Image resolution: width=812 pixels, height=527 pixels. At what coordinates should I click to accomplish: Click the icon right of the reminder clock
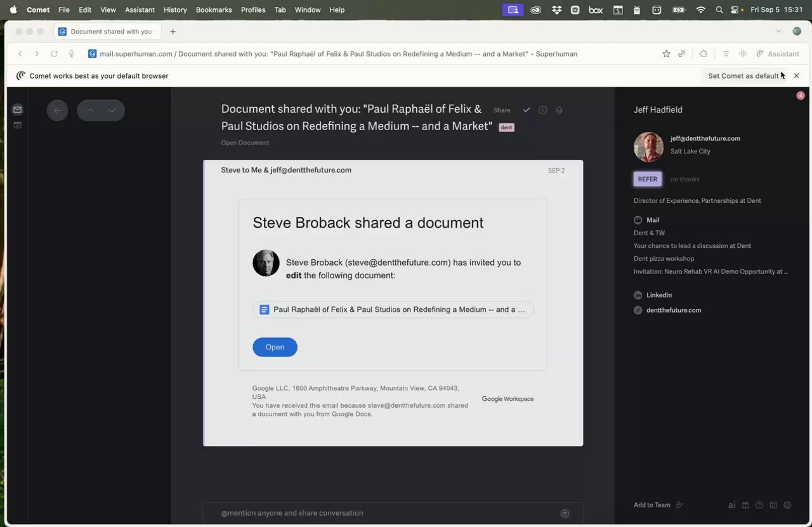[559, 110]
